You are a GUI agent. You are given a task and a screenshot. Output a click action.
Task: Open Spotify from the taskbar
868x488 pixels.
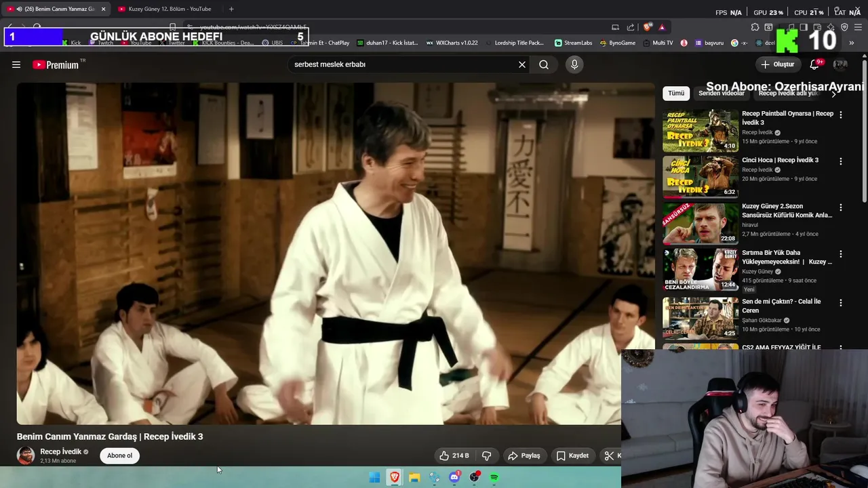click(494, 478)
